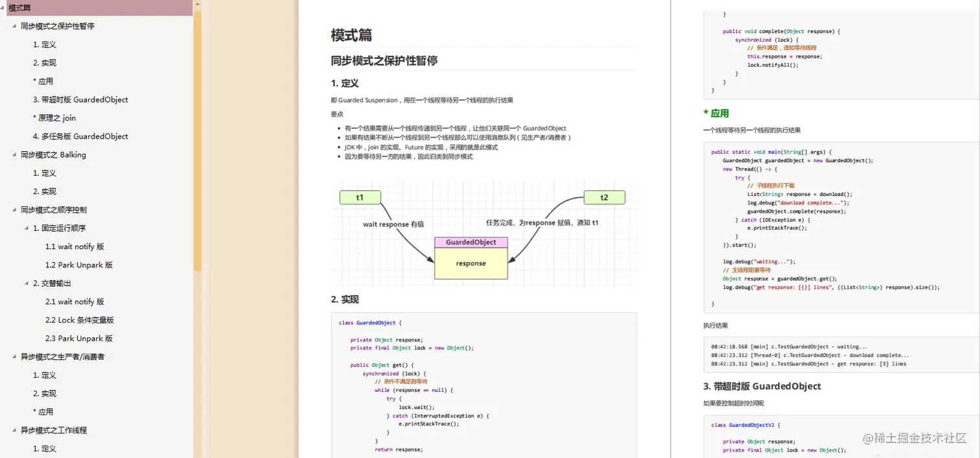Click the 模式篇 title heading in the page
Viewport: 980px width, 458px height.
[x=351, y=35]
